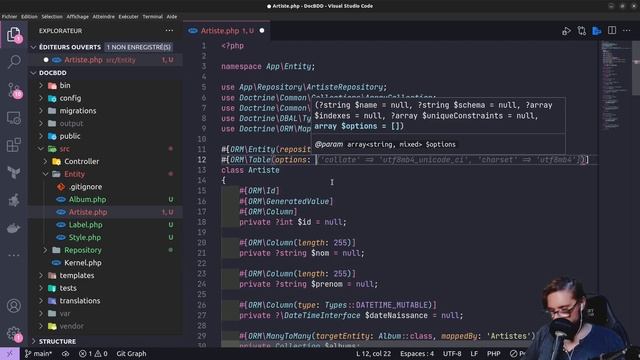This screenshot has width=640, height=360.
Task: Click line number 20 in the gutter
Action: [x=202, y=242]
